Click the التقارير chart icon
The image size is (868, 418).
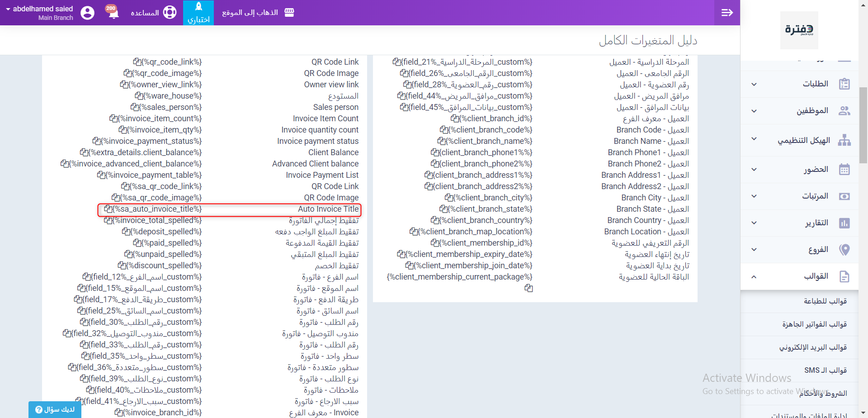844,223
